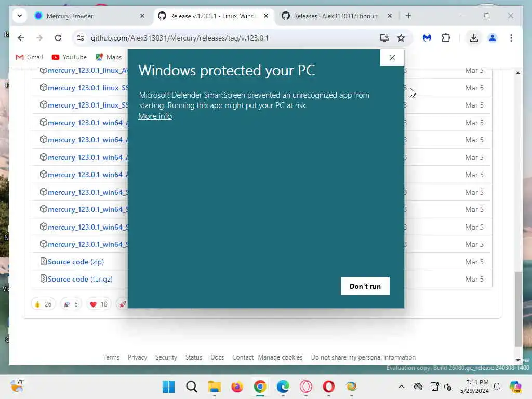Reload the GitHub release page

click(x=58, y=38)
